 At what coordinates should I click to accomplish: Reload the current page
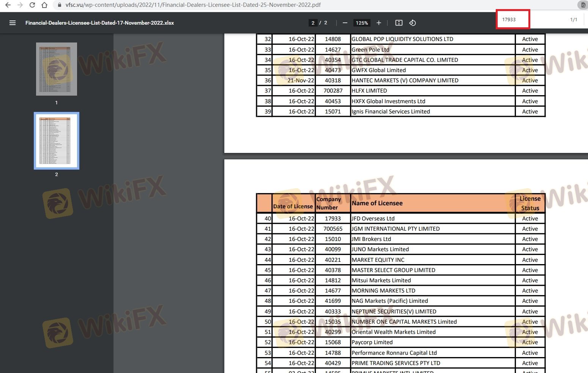click(32, 5)
